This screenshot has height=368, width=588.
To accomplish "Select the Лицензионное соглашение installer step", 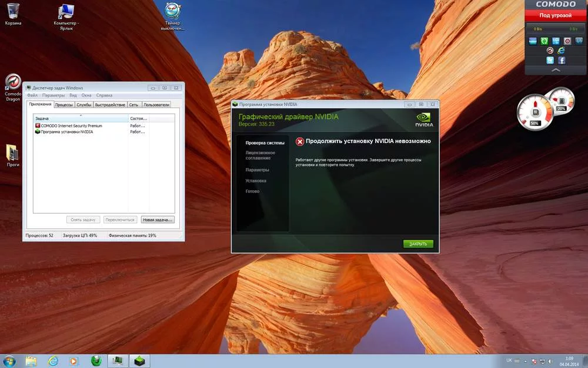I will [260, 155].
